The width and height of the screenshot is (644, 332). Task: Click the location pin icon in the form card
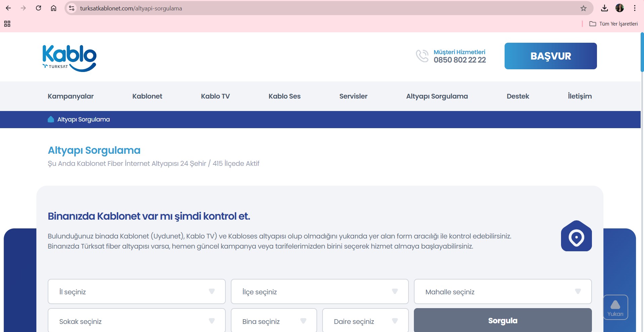coord(576,236)
